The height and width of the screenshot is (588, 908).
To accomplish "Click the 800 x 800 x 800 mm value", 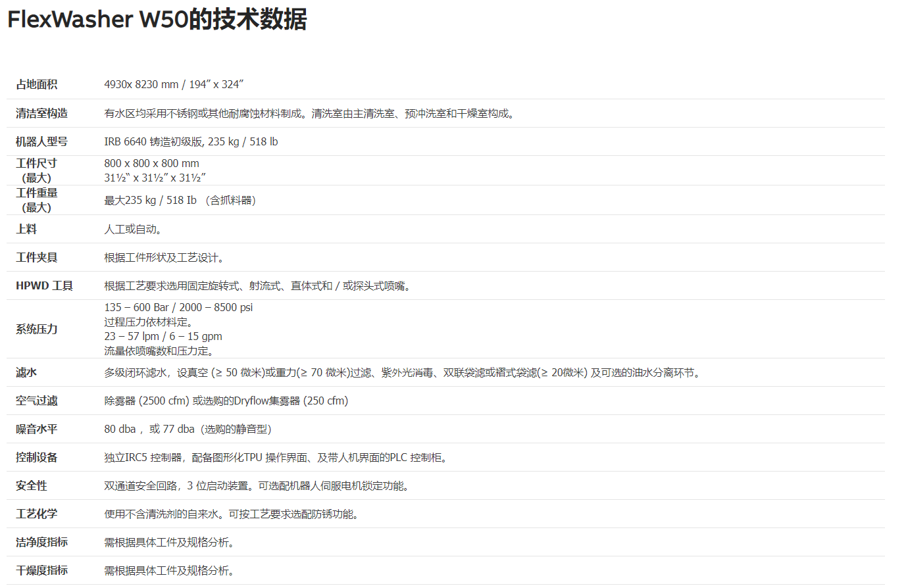I will [151, 163].
